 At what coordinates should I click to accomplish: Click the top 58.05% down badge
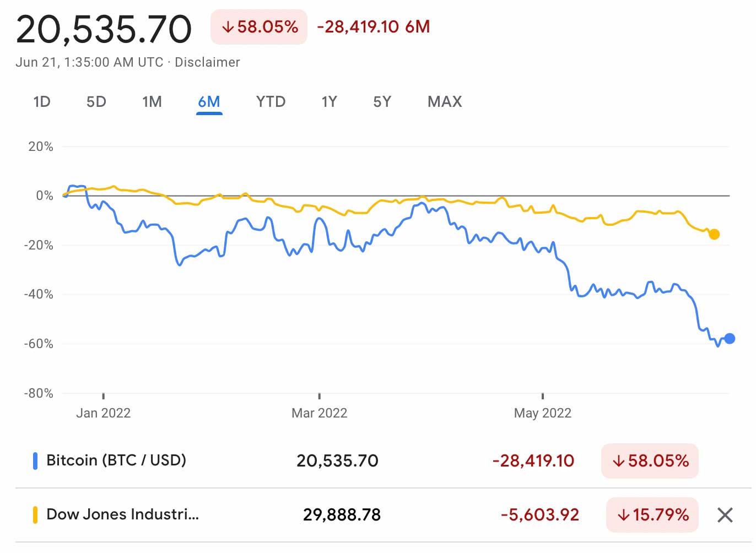pyautogui.click(x=259, y=27)
